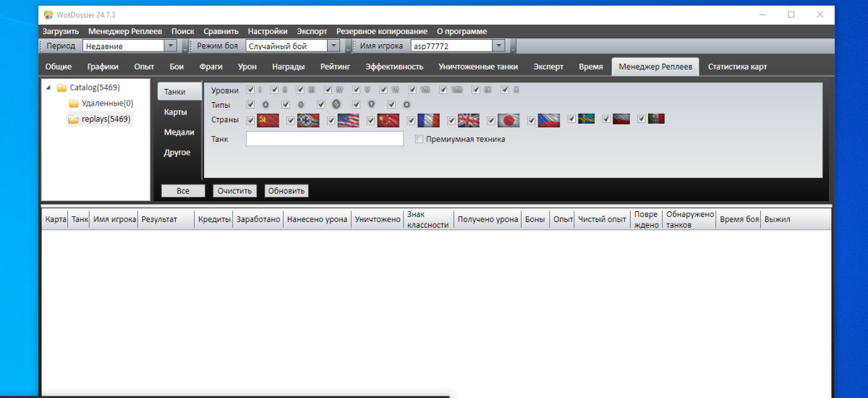
Task: Click the Sweden flag icon
Action: pos(586,119)
